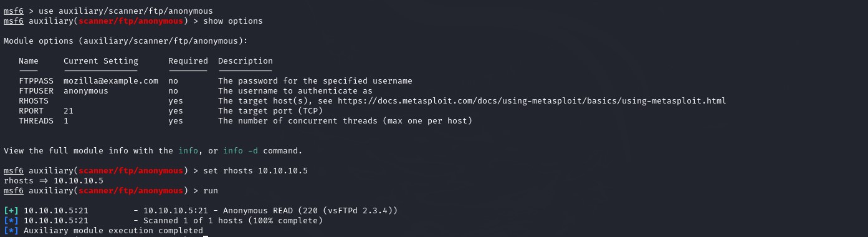Click the green 'info' command text

[188, 150]
